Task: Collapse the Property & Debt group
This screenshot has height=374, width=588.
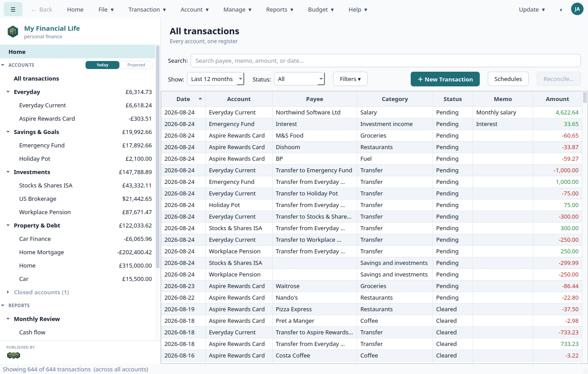Action: point(8,225)
